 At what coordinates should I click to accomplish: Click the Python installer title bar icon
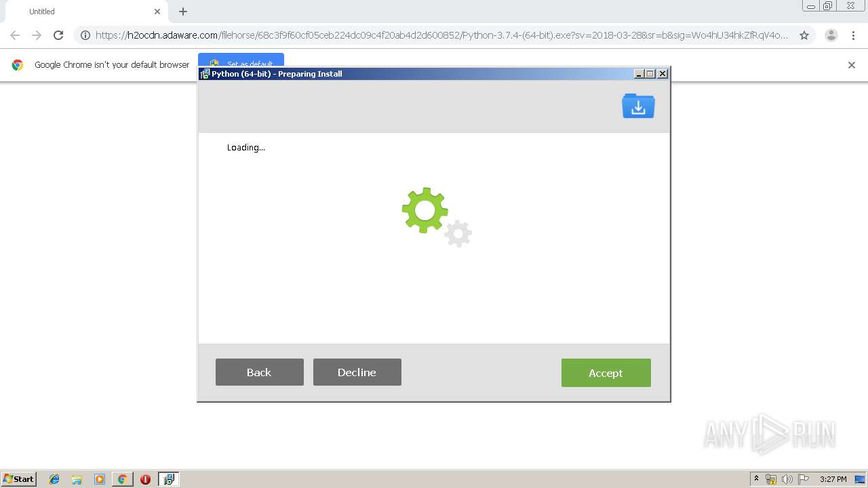[205, 74]
